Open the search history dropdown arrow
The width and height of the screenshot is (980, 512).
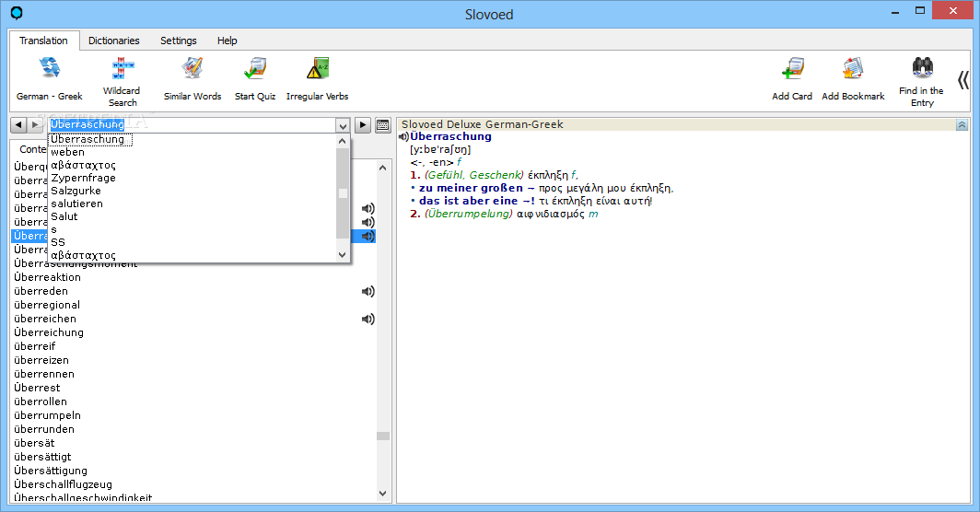343,125
